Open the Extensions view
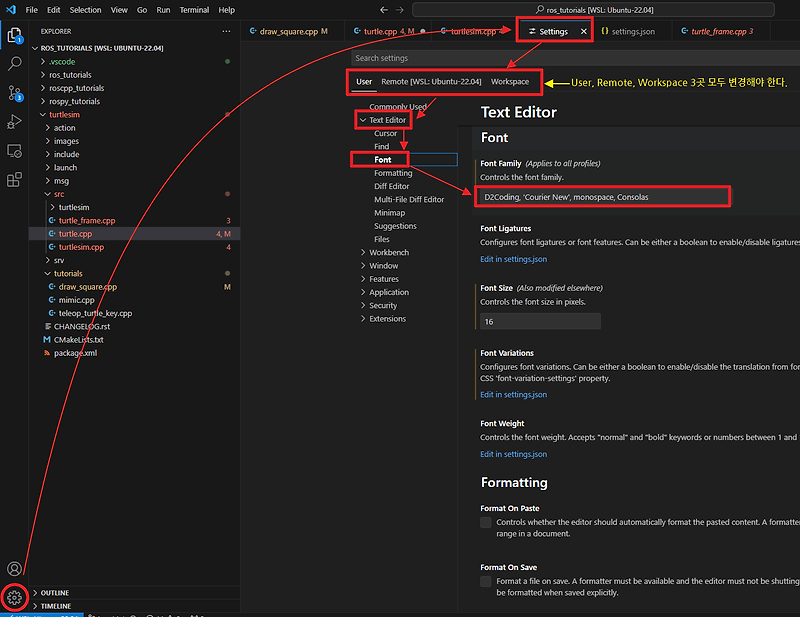This screenshot has width=800, height=617. [14, 180]
